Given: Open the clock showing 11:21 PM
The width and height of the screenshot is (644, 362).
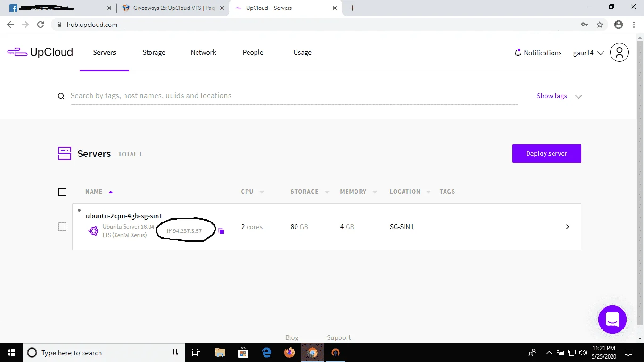Looking at the screenshot, I should 604,353.
